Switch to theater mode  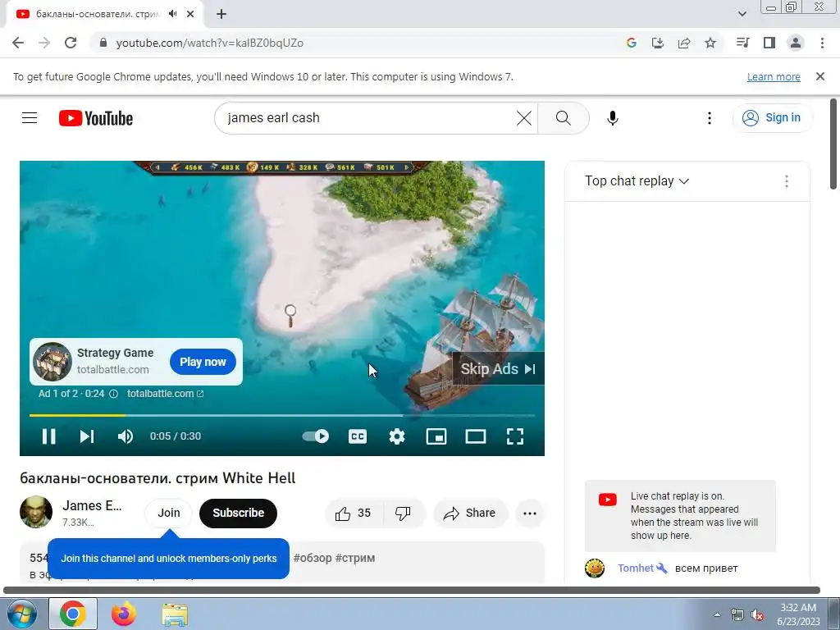476,436
